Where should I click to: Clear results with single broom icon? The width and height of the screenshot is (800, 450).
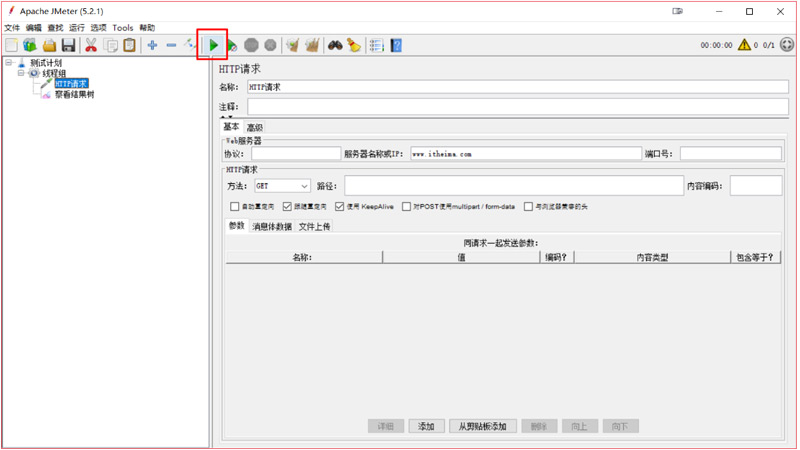click(x=293, y=45)
